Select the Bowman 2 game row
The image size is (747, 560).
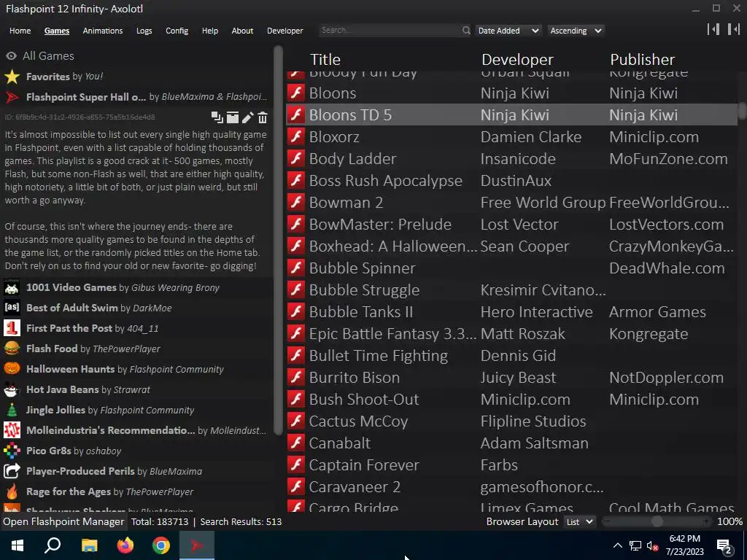(x=511, y=203)
